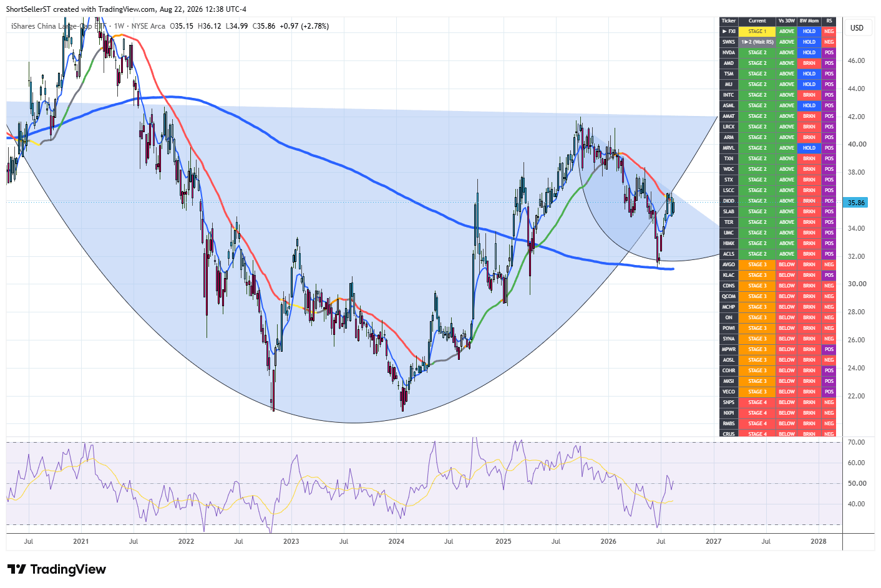This screenshot has height=588, width=881.
Task: Click the STAGE 3 cell in the AVGO row
Action: coord(757,264)
